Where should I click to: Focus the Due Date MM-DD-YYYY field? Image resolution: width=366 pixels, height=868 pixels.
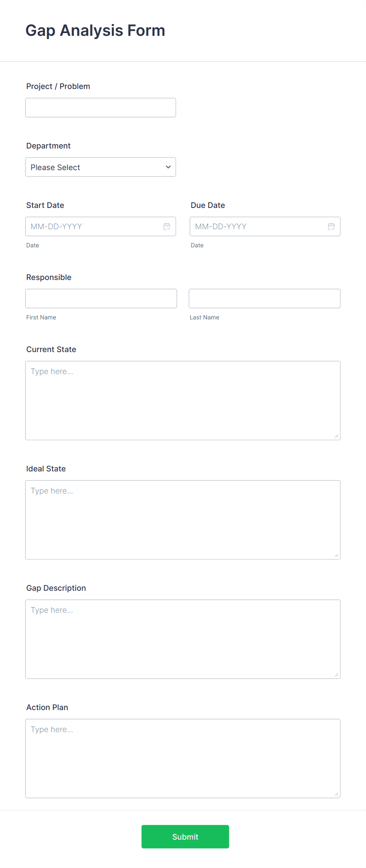(x=256, y=226)
